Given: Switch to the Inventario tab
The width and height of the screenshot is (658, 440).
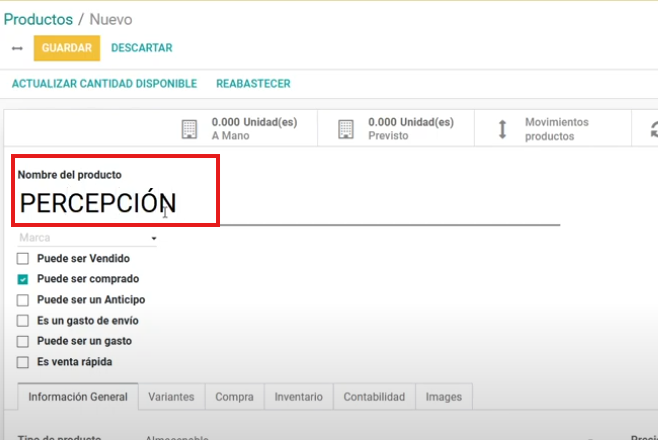Looking at the screenshot, I should 299,396.
